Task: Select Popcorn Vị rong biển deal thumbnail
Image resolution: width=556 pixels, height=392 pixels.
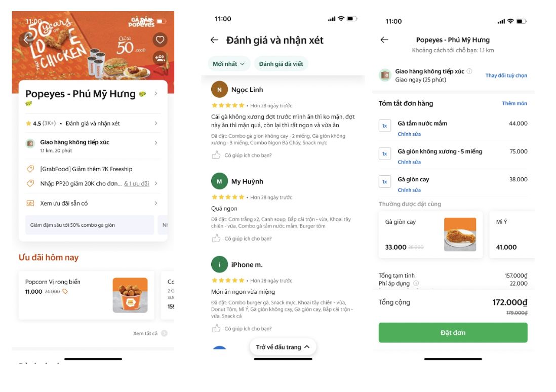Action: (x=130, y=295)
